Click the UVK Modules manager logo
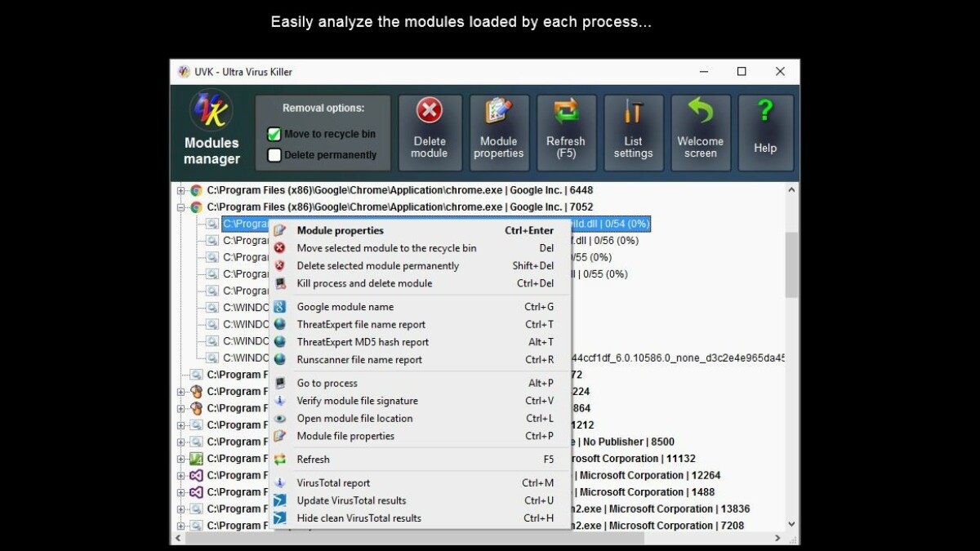 212,129
